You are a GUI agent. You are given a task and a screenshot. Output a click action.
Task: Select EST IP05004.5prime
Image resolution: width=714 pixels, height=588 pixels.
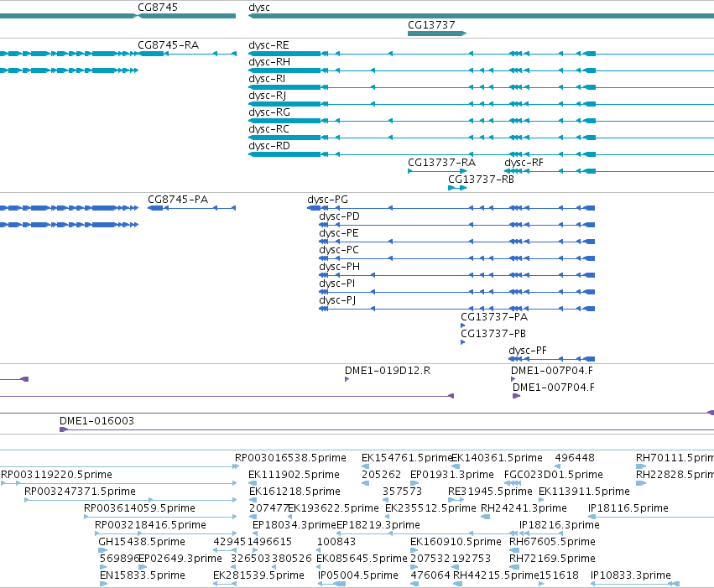(x=358, y=575)
